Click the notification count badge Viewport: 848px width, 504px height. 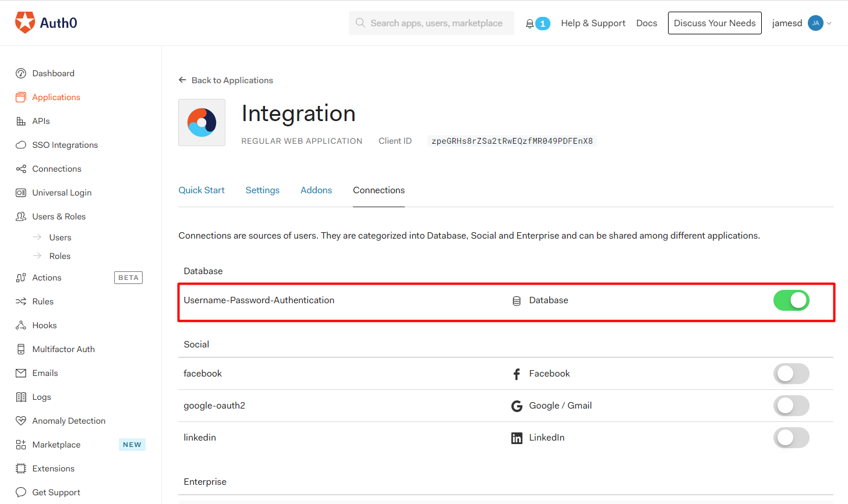pyautogui.click(x=543, y=24)
